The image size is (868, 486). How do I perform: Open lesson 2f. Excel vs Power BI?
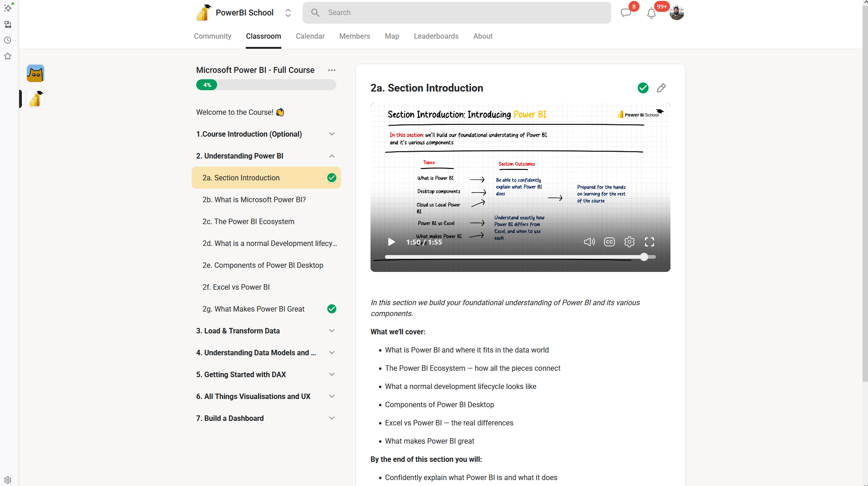coord(266,287)
